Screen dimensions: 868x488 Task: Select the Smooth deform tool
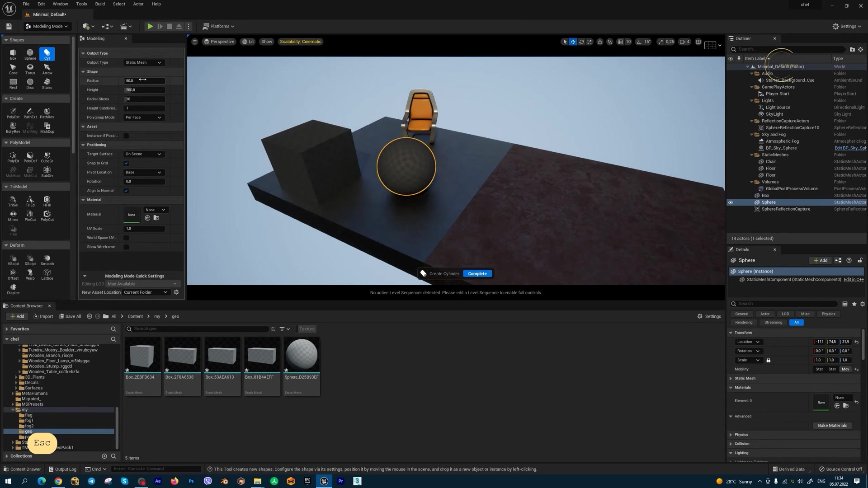click(47, 259)
